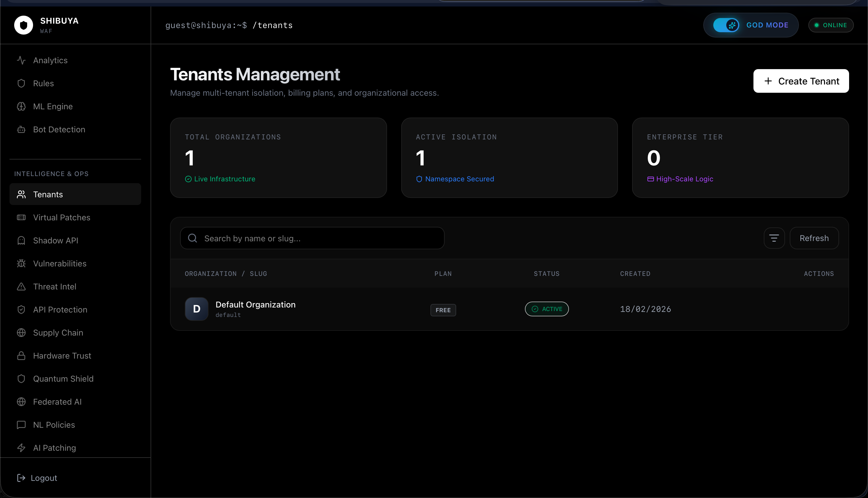The width and height of the screenshot is (868, 498).
Task: Click the Refresh button
Action: pyautogui.click(x=814, y=238)
